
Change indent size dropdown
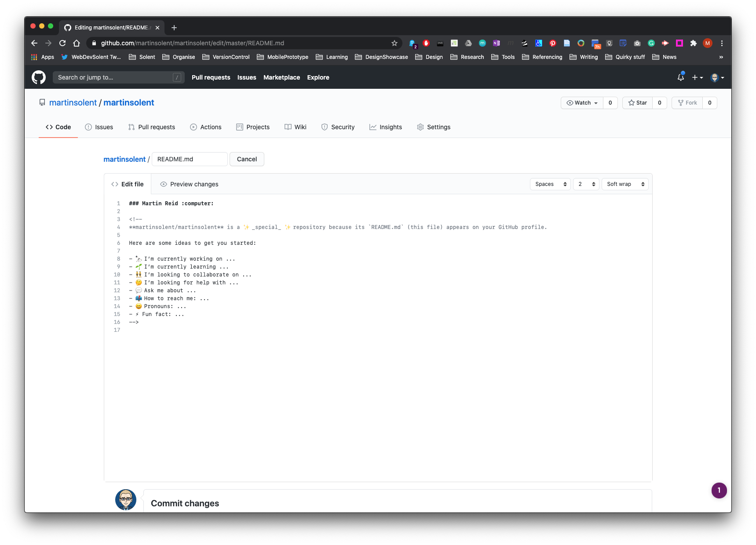coord(586,184)
